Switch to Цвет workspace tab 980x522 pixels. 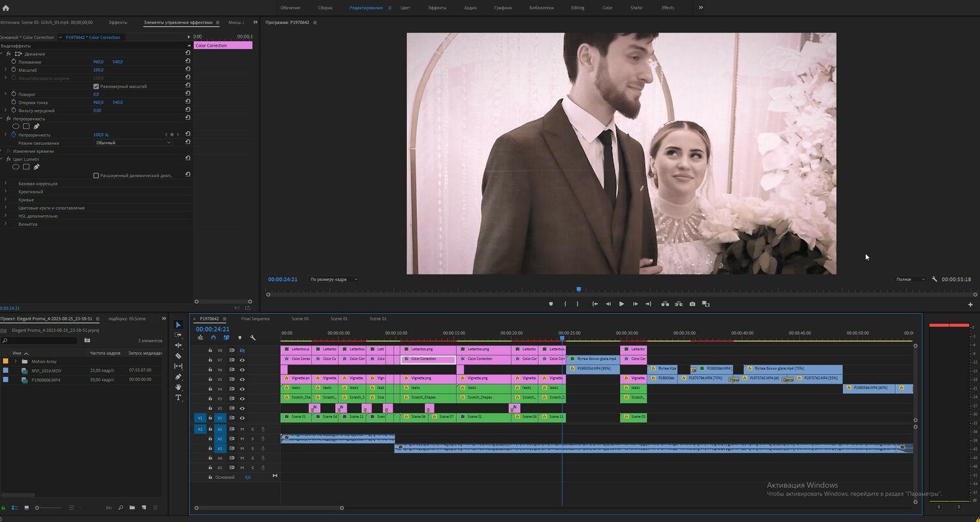click(405, 8)
